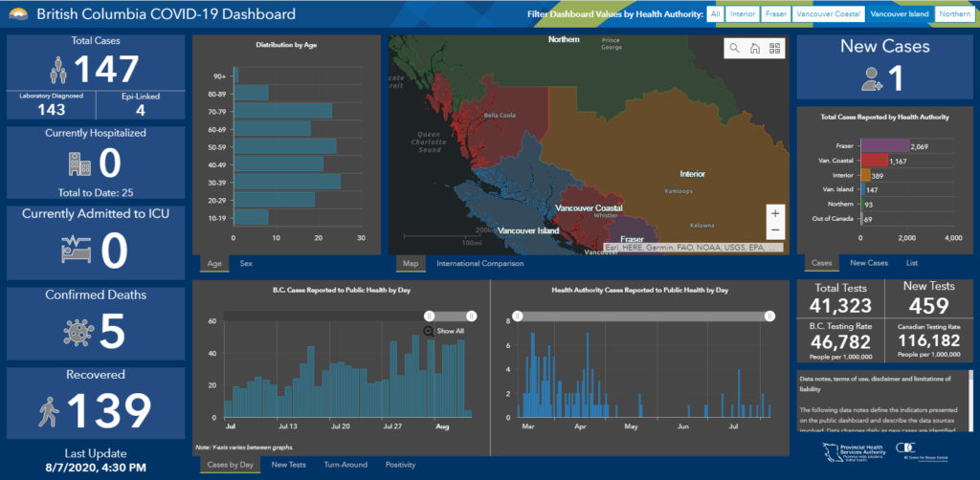
Task: Click the map home extent icon
Action: click(754, 49)
